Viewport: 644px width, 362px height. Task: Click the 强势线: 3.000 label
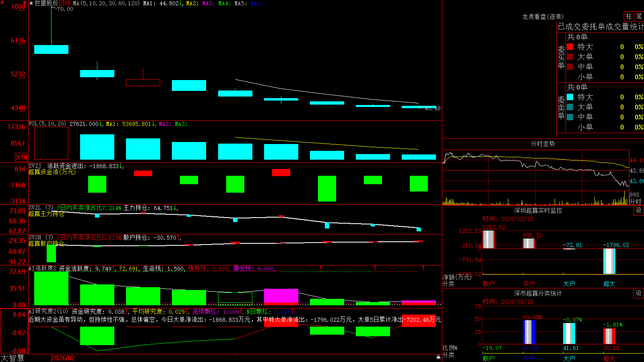pos(209,269)
